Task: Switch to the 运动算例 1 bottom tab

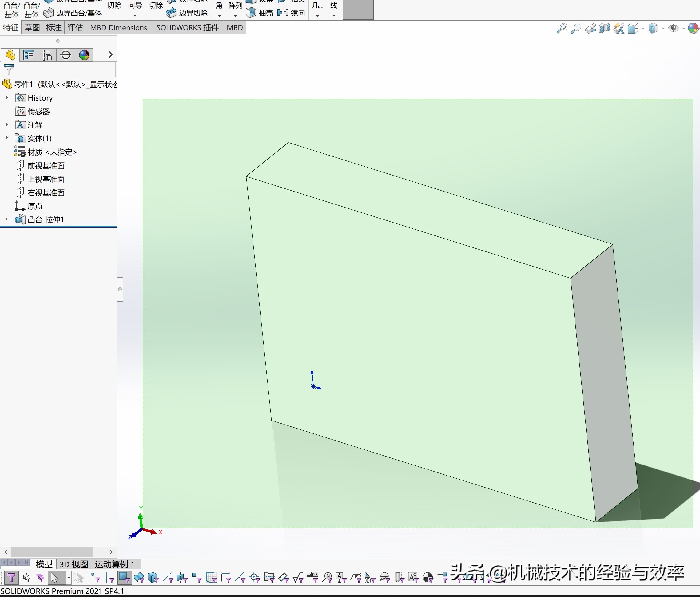Action: click(115, 564)
